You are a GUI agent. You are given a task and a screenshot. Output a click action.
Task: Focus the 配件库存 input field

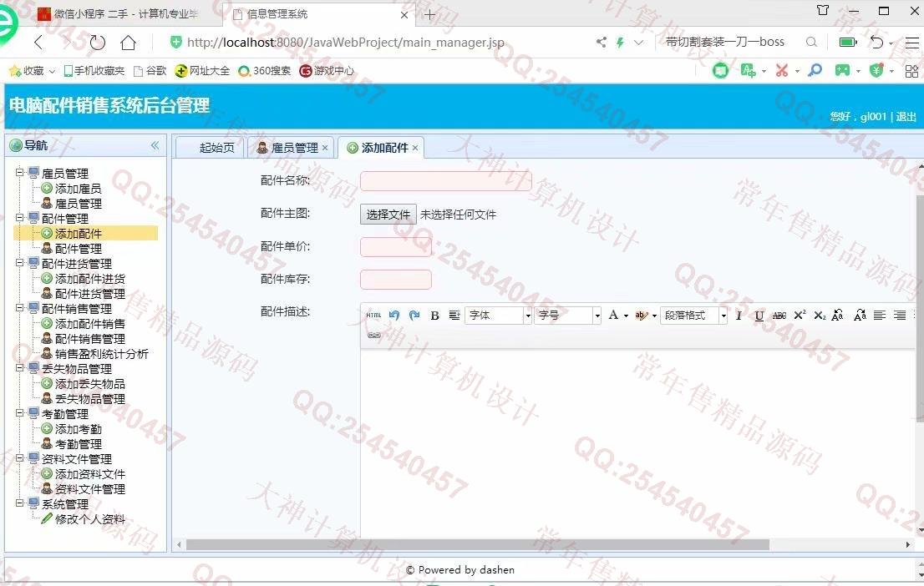pos(395,279)
